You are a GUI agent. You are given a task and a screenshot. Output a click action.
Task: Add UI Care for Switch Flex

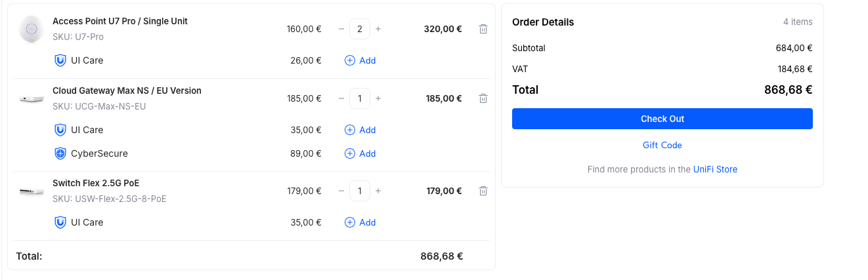360,222
